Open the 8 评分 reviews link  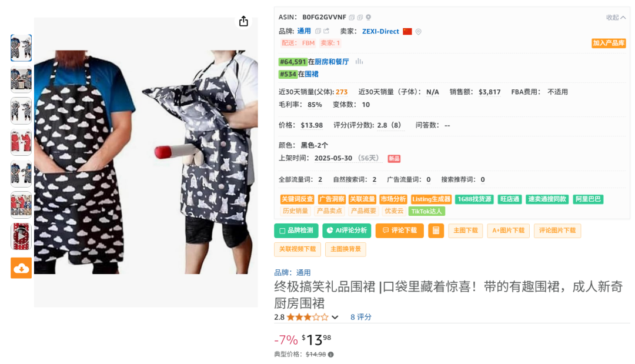361,317
